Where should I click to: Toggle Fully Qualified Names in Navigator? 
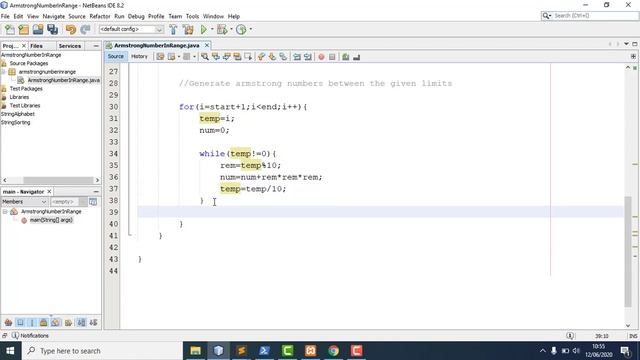68,322
